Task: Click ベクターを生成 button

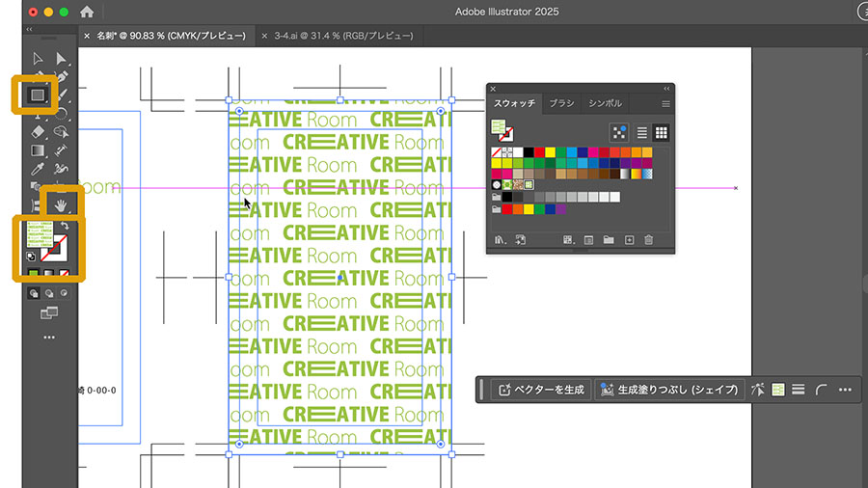Action: [541, 390]
